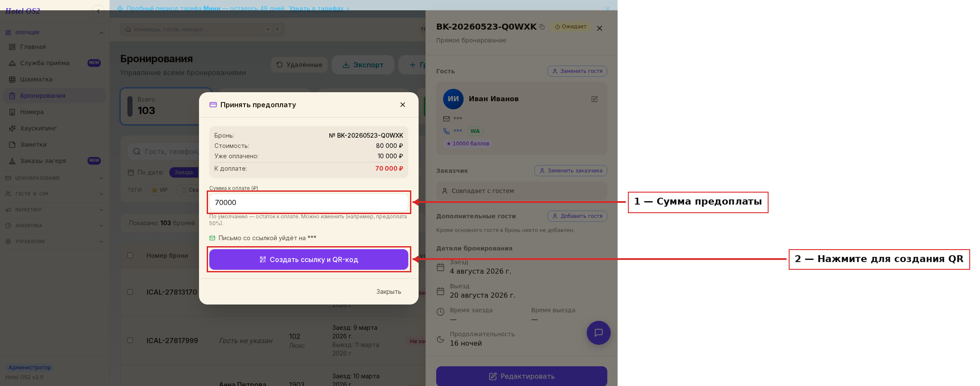Screen dimensions: 980x386
Task: Click the Хаускипинг sparkle icon
Action: (x=12, y=128)
